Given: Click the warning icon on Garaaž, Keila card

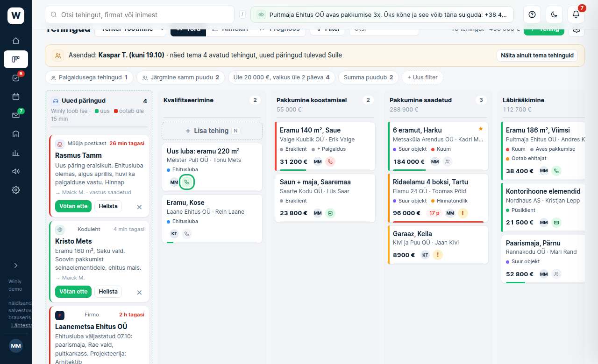Looking at the screenshot, I should 438,255.
